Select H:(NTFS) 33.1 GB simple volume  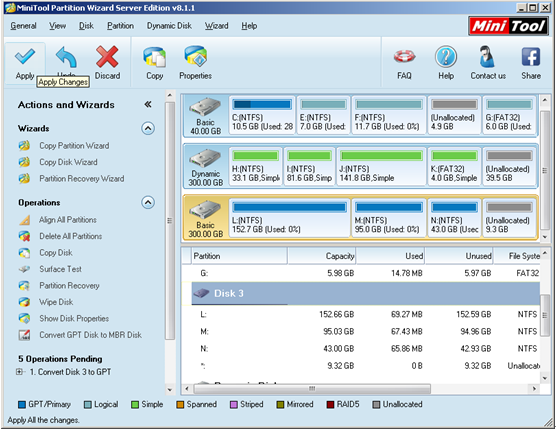pos(256,167)
